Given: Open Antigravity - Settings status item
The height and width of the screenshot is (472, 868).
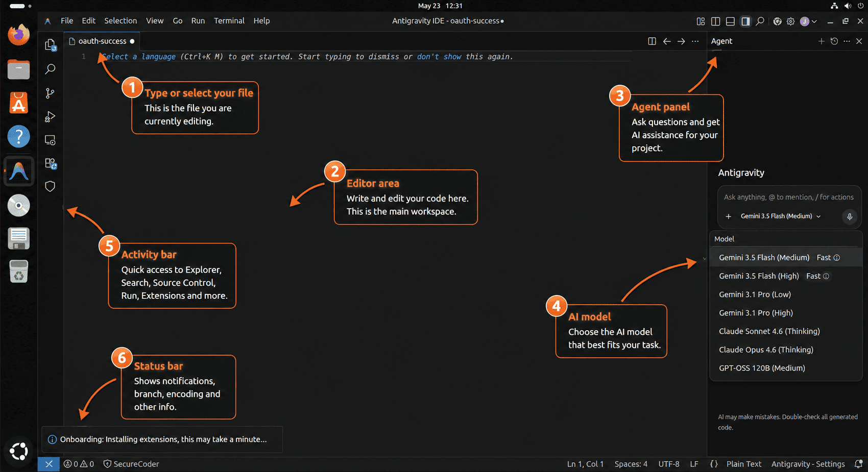Looking at the screenshot, I should click(x=808, y=464).
